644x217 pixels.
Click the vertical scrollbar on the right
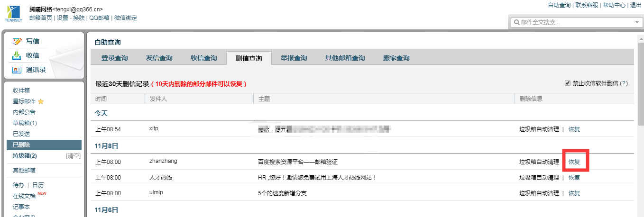click(640, 95)
